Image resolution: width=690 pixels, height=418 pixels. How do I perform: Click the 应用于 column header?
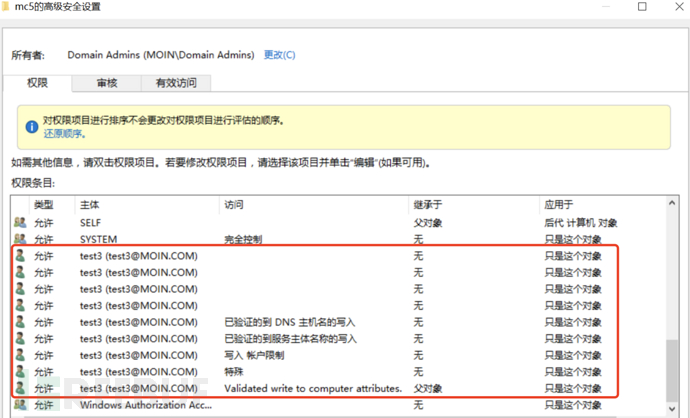click(558, 204)
